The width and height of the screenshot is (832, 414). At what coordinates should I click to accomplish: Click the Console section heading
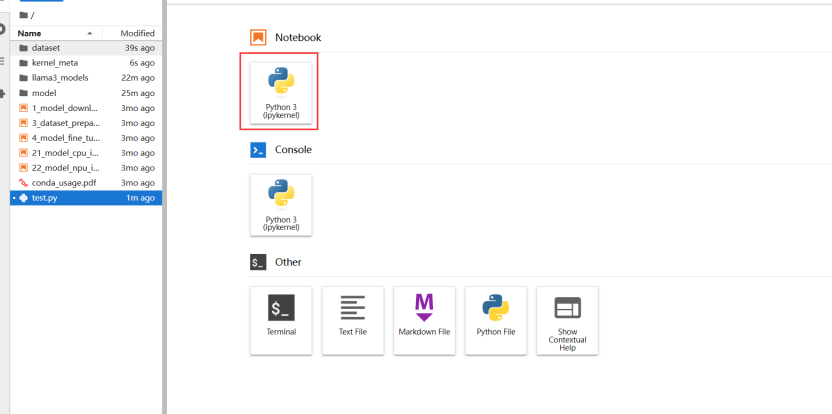(293, 150)
